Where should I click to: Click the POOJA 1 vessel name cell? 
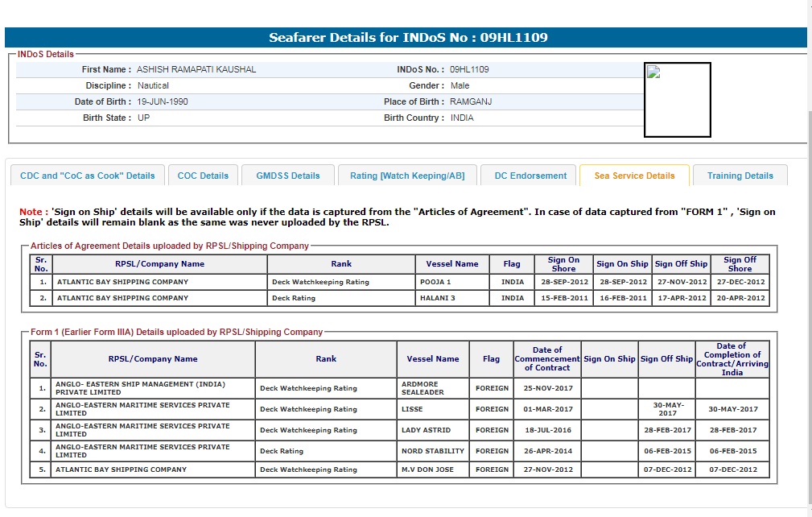452,282
